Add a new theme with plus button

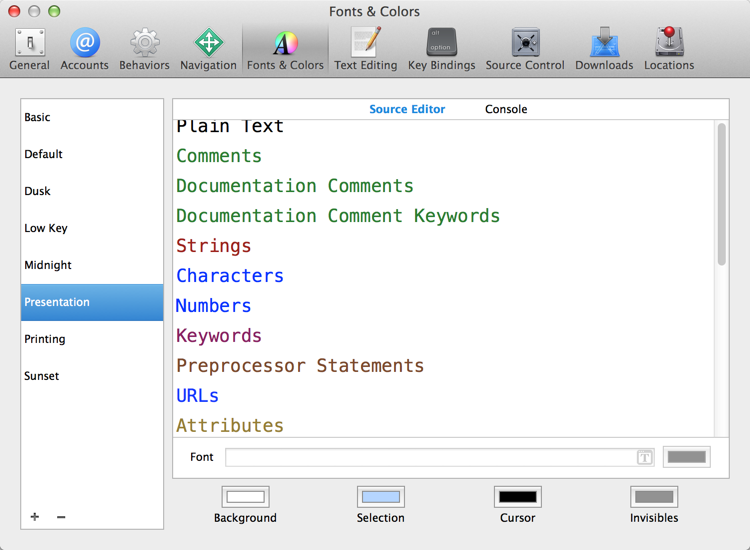(35, 517)
